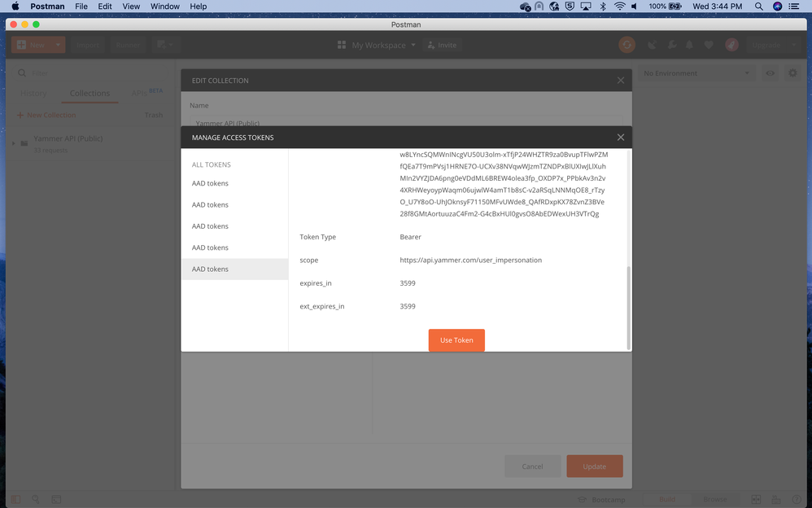This screenshot has width=812, height=508.
Task: Switch to Browse mode
Action: (x=715, y=500)
